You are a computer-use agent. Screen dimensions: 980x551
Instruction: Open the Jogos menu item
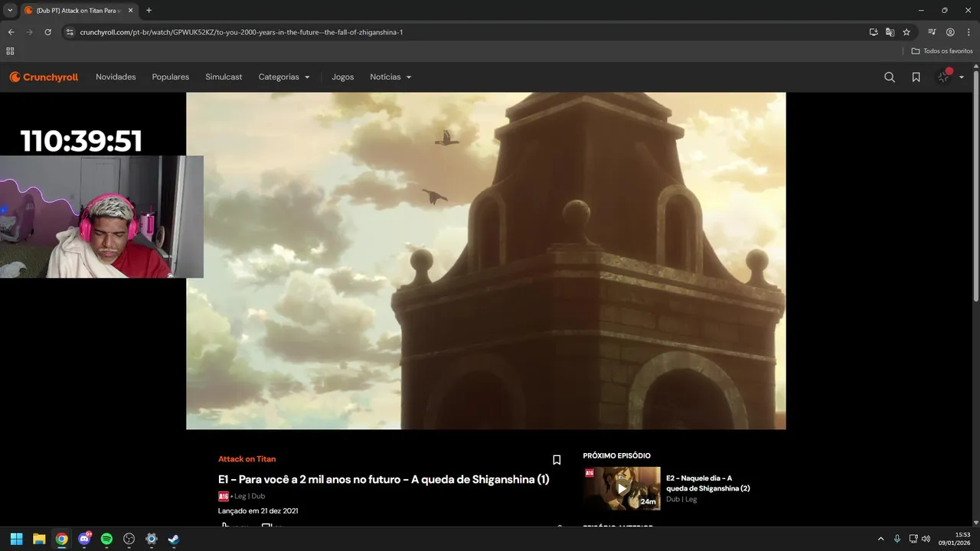click(343, 77)
